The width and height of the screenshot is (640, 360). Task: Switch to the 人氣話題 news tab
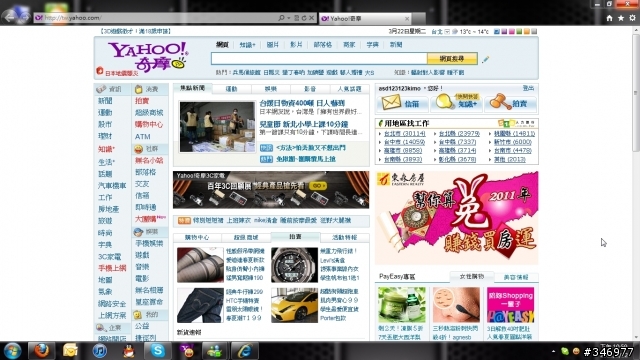click(x=349, y=89)
